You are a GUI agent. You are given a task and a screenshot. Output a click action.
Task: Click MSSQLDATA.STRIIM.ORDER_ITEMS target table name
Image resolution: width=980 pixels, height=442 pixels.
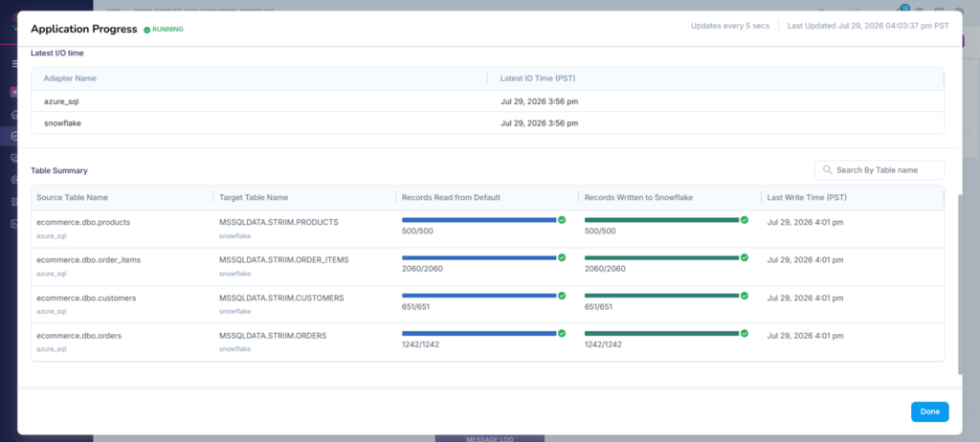[x=283, y=259]
